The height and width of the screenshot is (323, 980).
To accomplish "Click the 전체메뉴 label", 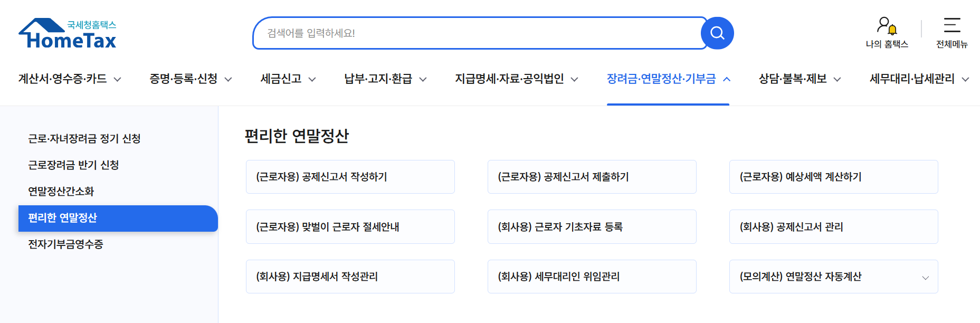I will tap(952, 44).
